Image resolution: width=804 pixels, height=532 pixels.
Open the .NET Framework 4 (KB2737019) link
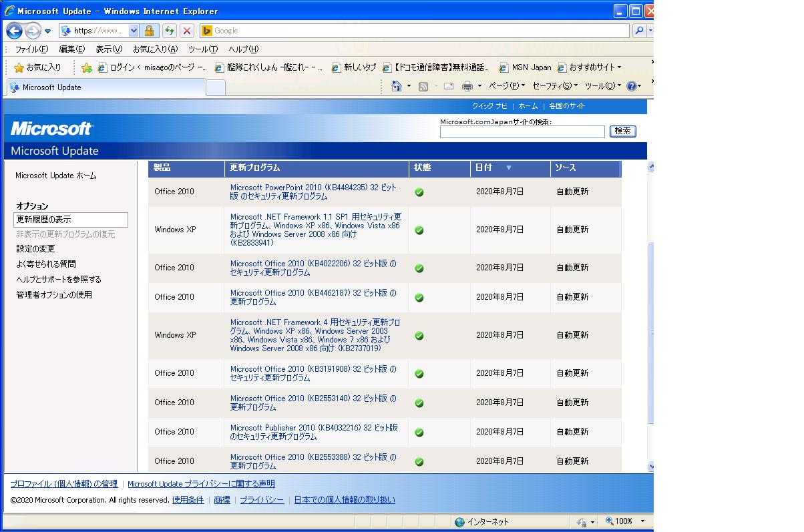(x=315, y=335)
